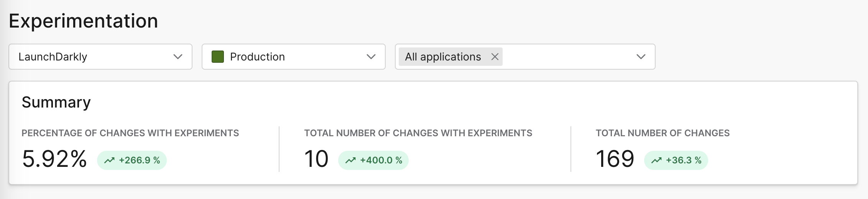Image resolution: width=868 pixels, height=199 pixels.
Task: Click the Production environment label
Action: (257, 57)
